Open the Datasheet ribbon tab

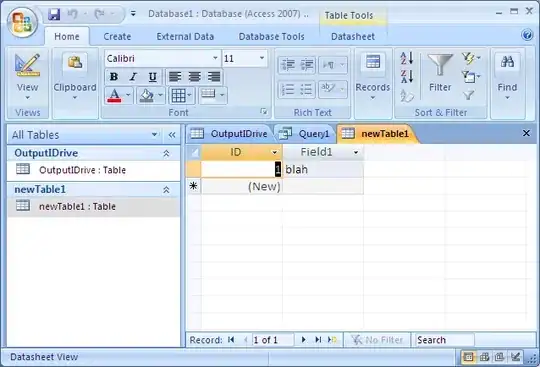353,36
